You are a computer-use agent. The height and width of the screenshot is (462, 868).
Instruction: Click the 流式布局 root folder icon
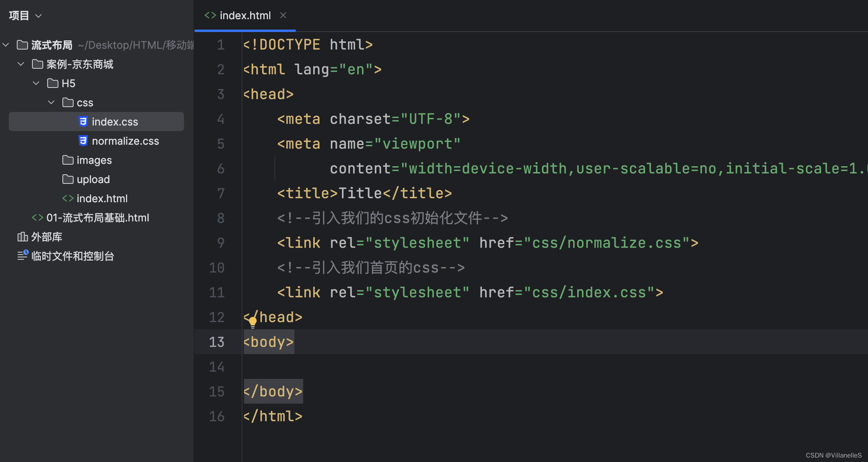click(22, 45)
